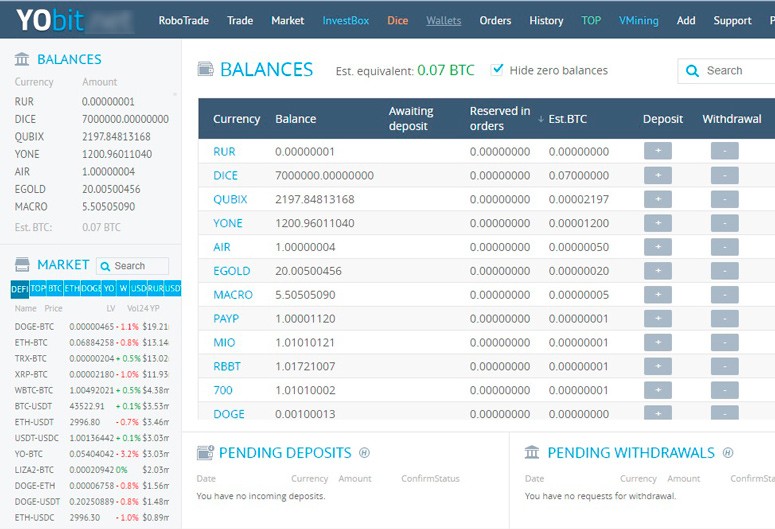Click the withdrawal minus button for PAYP
The height and width of the screenshot is (529, 775).
(x=725, y=318)
